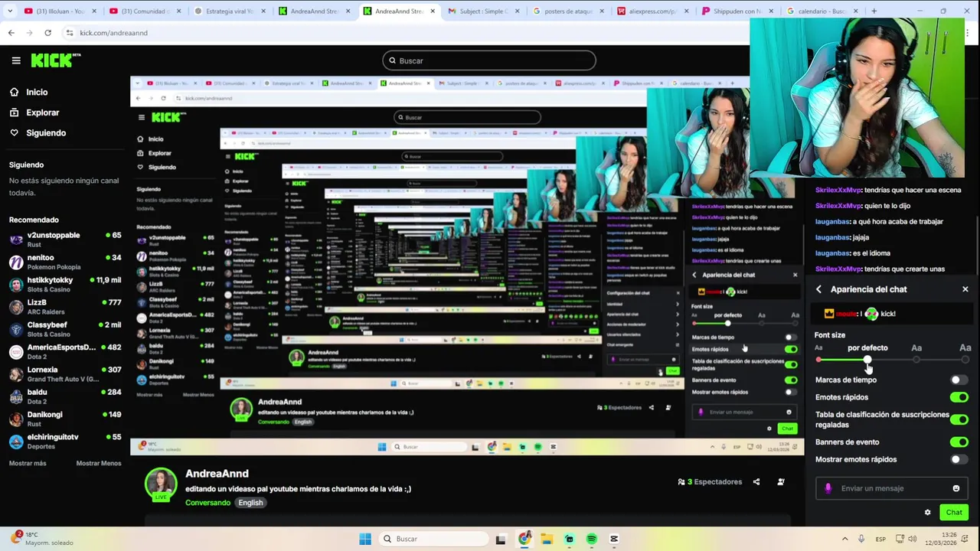This screenshot has height=551, width=980.
Task: Open nenitoo recommended channel
Action: [65, 262]
